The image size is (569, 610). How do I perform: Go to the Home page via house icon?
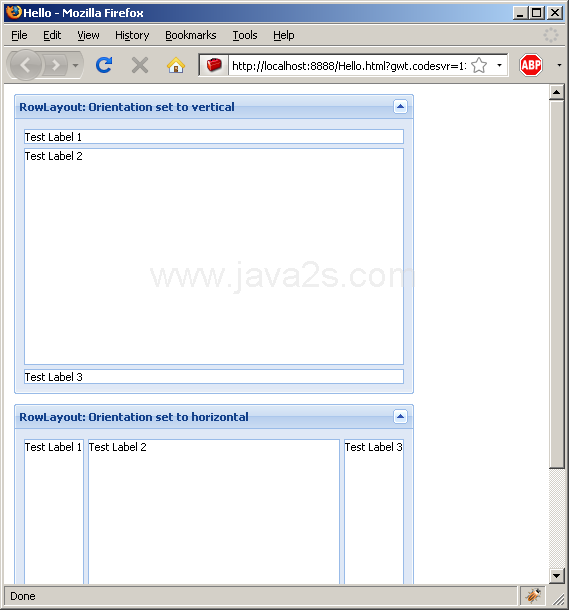(x=176, y=65)
